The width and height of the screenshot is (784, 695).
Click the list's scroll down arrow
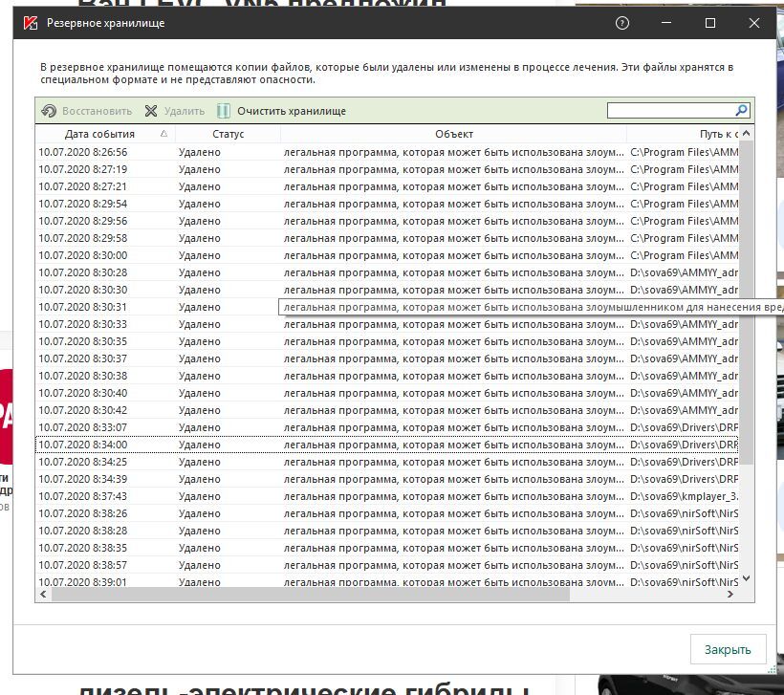747,578
